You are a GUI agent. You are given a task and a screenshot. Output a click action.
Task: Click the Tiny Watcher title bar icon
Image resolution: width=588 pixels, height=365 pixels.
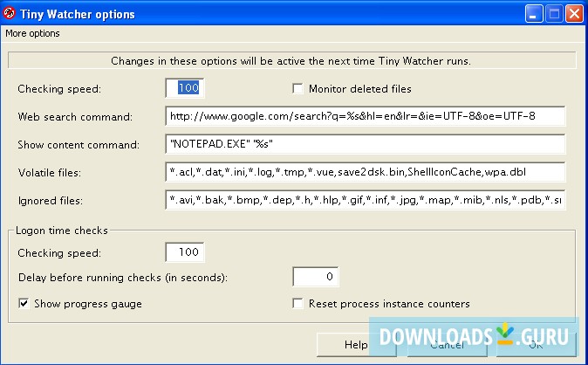(x=9, y=13)
